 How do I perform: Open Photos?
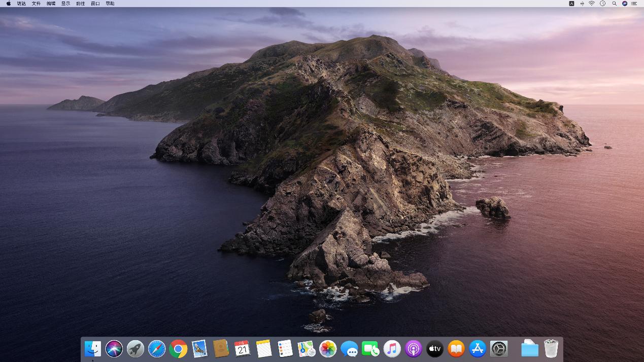click(327, 349)
